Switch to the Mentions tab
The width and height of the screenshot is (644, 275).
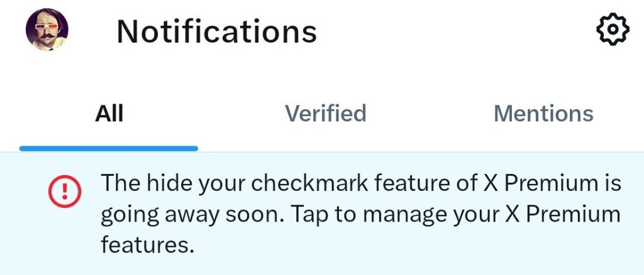(x=543, y=114)
